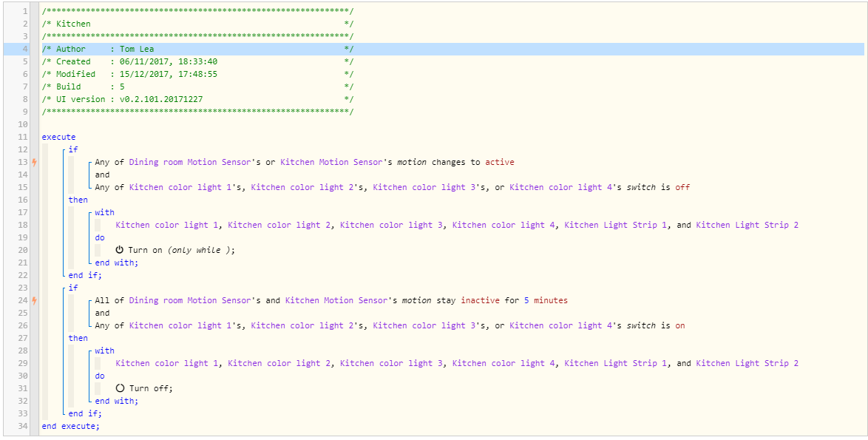Viewport: 868px width, 440px height.
Task: Click line number 34 in the gutter
Action: point(23,426)
